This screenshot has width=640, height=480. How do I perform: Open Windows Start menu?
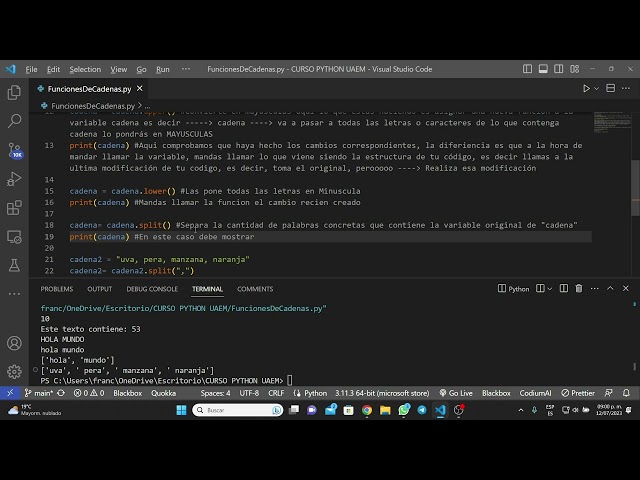pyautogui.click(x=181, y=410)
